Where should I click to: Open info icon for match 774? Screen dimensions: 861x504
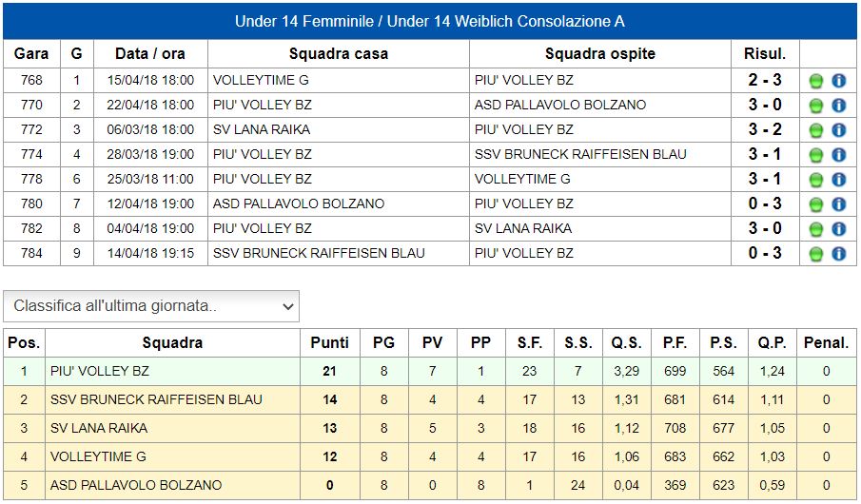838,155
